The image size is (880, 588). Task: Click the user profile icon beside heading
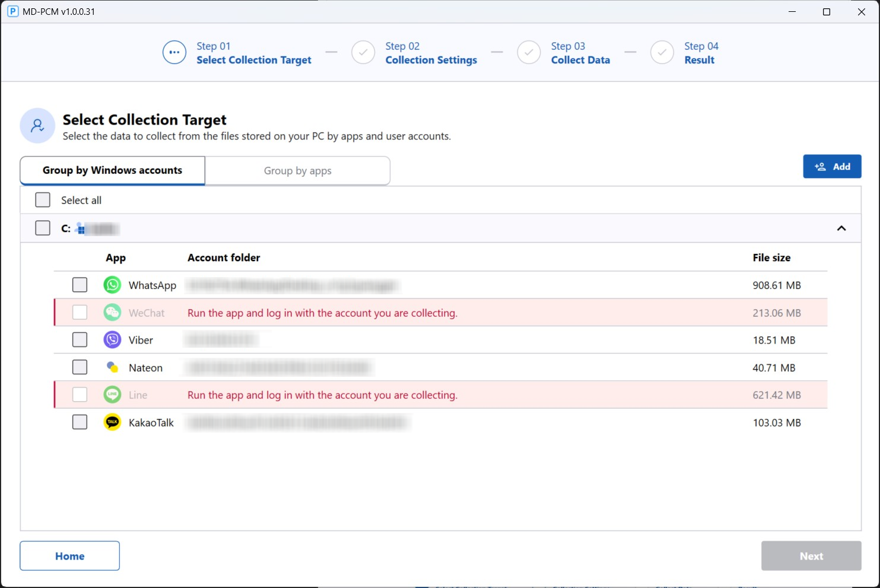37,126
